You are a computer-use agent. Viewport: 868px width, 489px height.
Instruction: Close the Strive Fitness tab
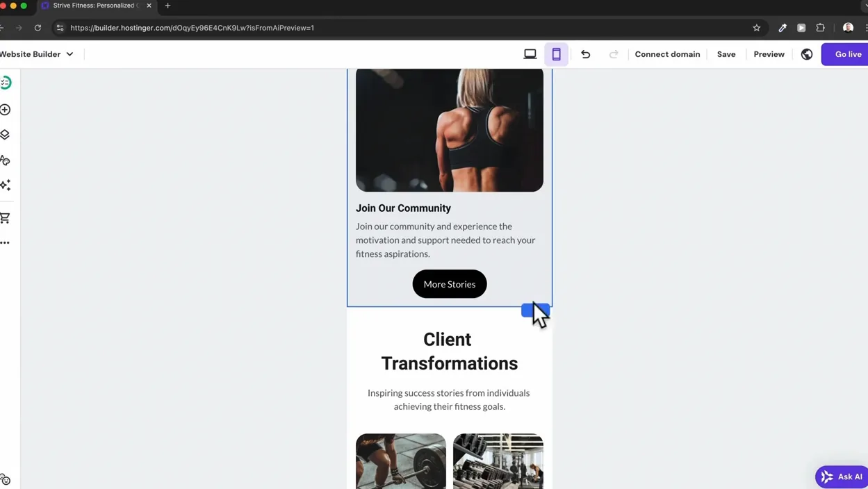pos(149,6)
